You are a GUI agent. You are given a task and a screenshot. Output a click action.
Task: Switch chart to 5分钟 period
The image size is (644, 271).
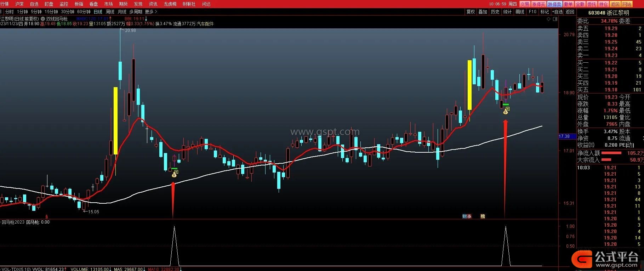36,12
